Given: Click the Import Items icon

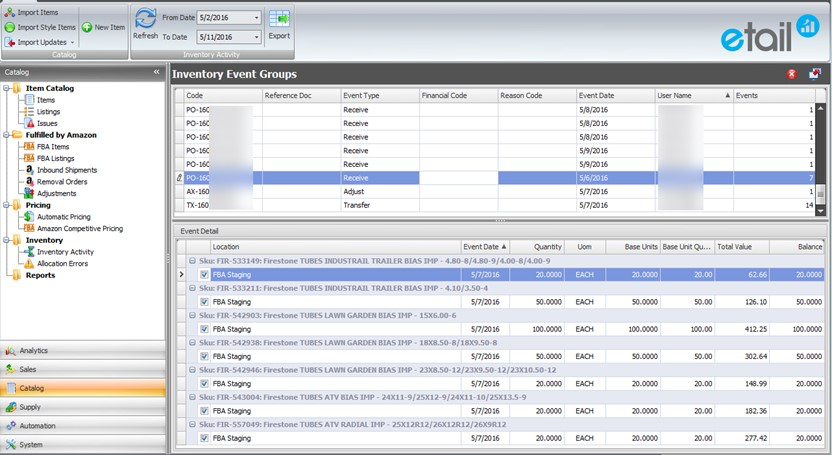Looking at the screenshot, I should (x=10, y=12).
